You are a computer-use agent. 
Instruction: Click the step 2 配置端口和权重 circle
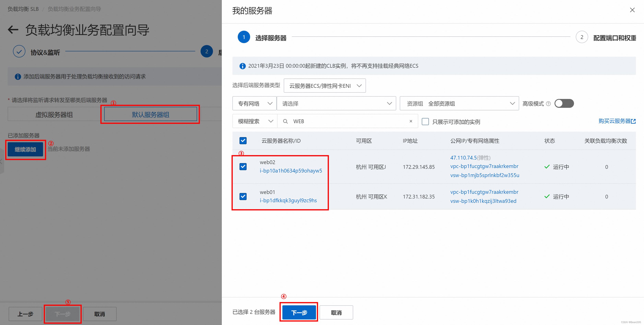click(x=581, y=37)
